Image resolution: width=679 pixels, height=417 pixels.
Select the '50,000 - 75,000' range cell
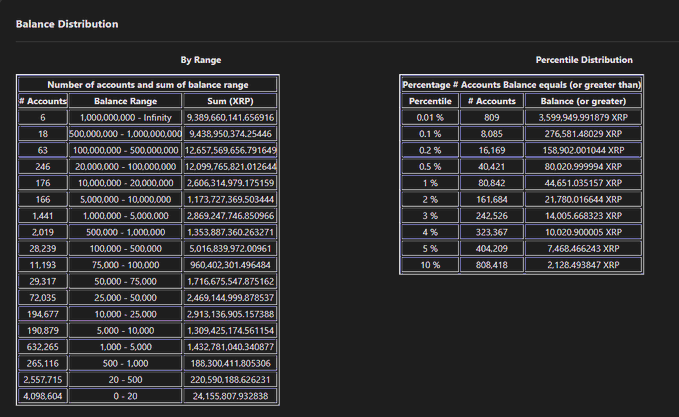(125, 281)
